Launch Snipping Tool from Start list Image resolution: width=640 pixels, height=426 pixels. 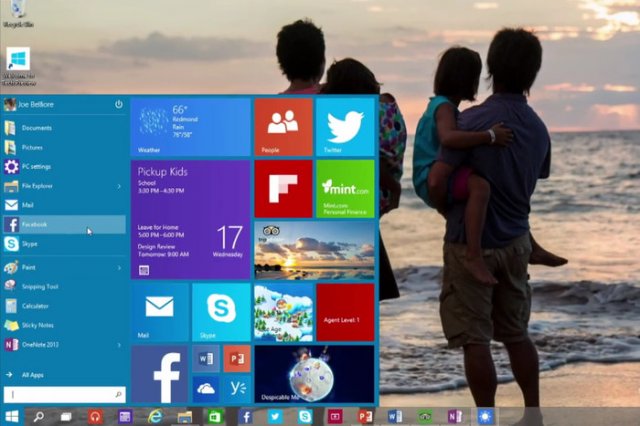[64, 287]
